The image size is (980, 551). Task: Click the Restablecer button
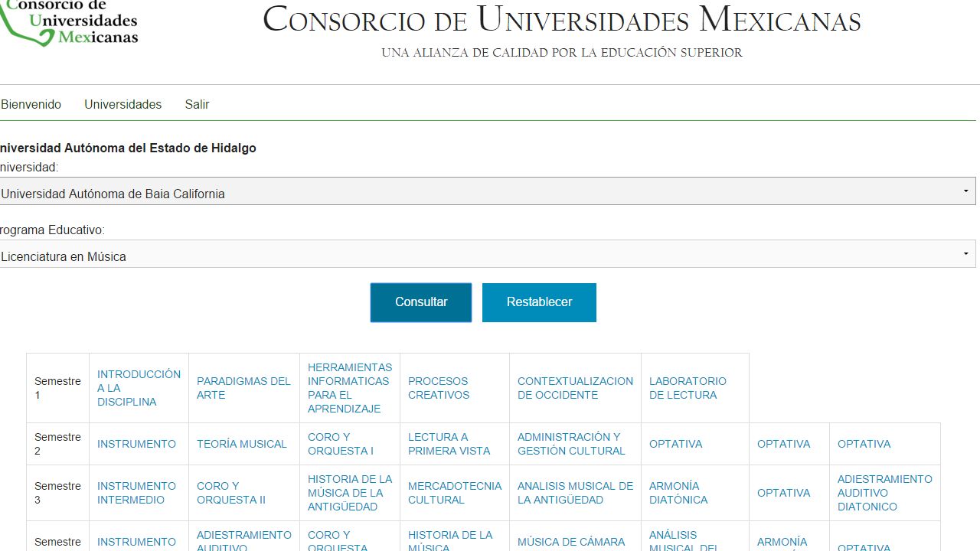tap(539, 302)
